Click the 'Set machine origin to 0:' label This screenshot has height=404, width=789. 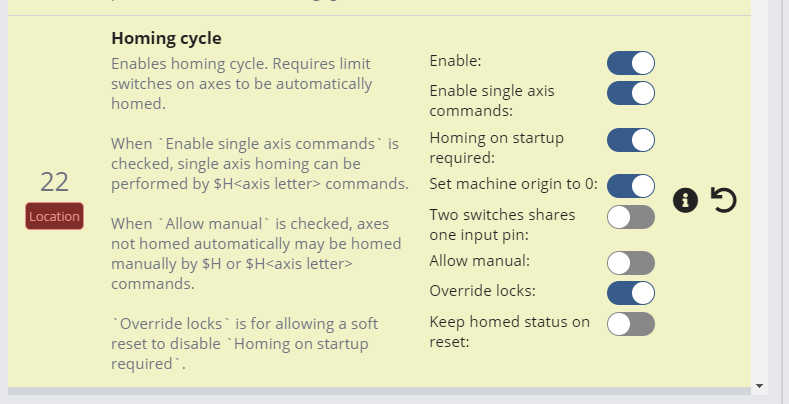click(x=513, y=184)
